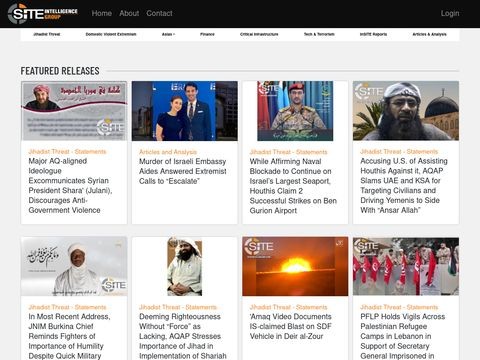Open the Home navigation link
The width and height of the screenshot is (480, 360).
102,13
